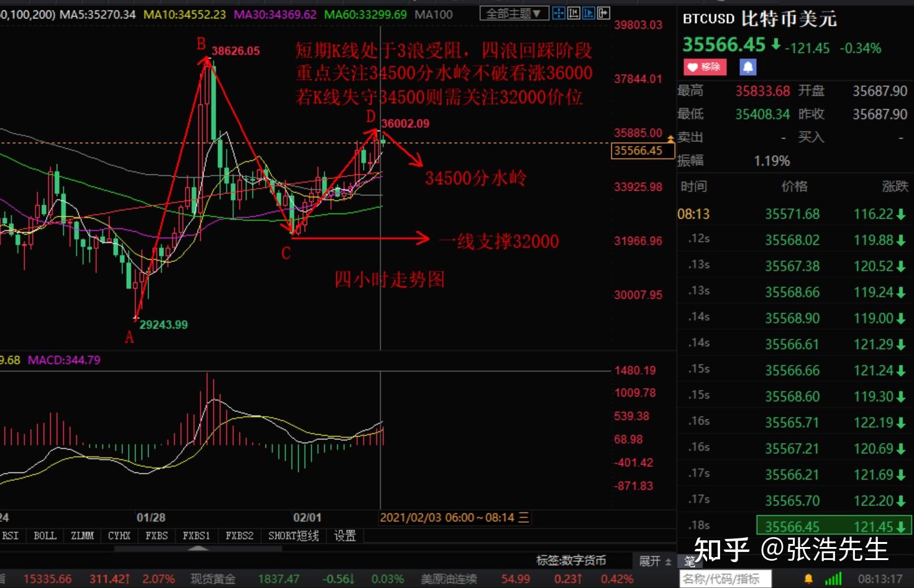The height and width of the screenshot is (588, 914).
Task: Click the MA10:34552.23 indicator label
Action: (185, 14)
